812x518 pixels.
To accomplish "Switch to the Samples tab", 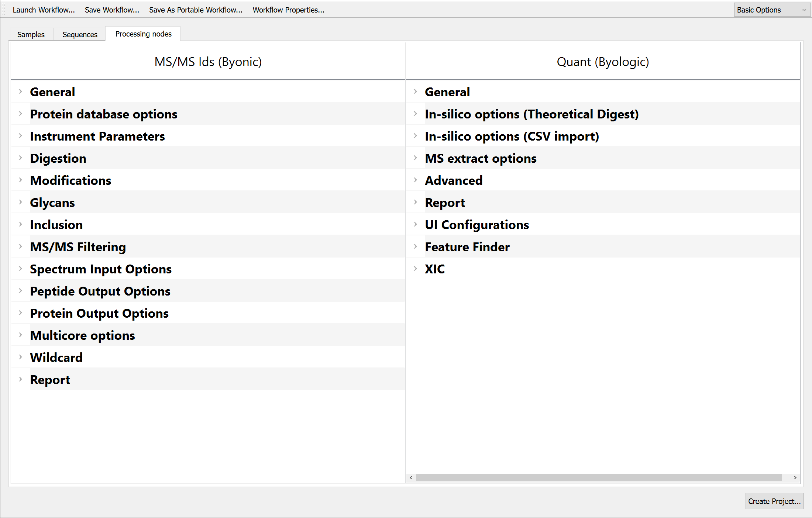I will click(x=31, y=34).
